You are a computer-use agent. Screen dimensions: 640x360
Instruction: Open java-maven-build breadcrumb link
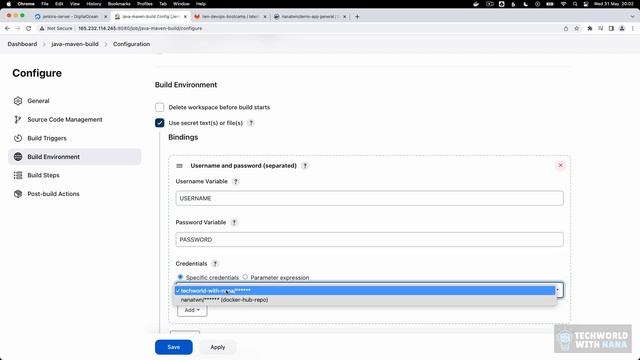[75, 44]
